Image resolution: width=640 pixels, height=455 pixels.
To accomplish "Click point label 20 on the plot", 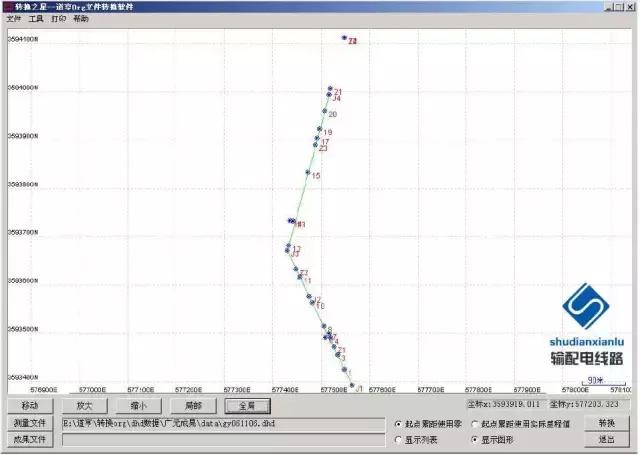I will point(333,114).
